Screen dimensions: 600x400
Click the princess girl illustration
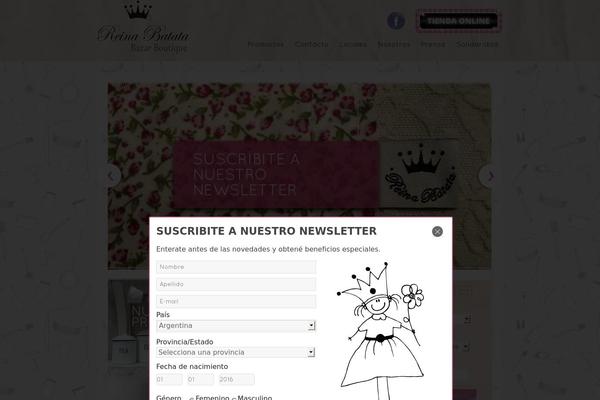[382, 331]
